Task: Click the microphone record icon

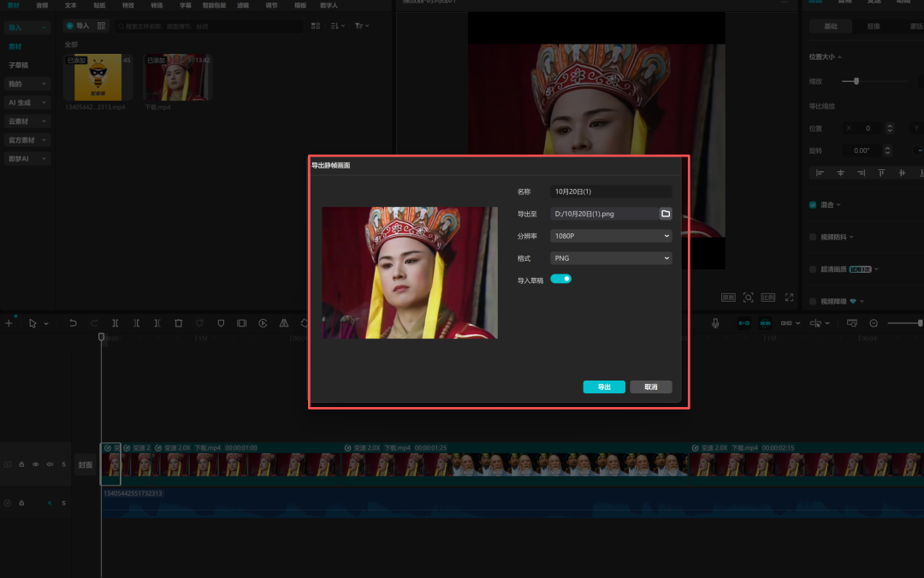Action: (x=715, y=323)
